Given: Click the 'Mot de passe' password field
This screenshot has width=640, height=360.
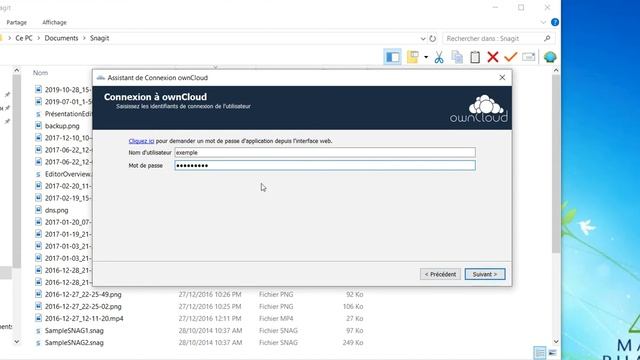Looking at the screenshot, I should 325,165.
